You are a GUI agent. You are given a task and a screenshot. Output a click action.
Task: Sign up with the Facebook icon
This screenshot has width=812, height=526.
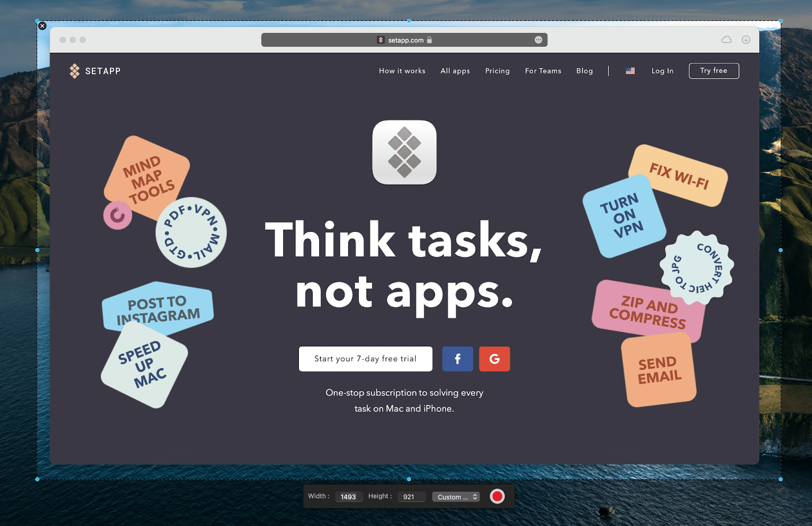point(457,359)
